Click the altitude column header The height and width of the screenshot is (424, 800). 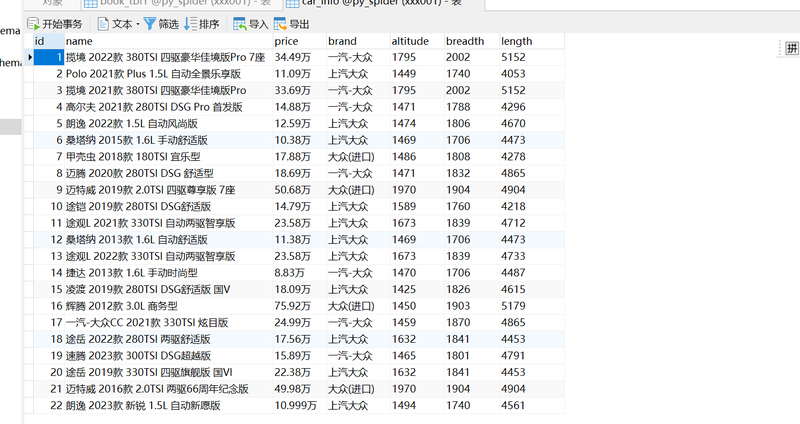click(x=417, y=41)
